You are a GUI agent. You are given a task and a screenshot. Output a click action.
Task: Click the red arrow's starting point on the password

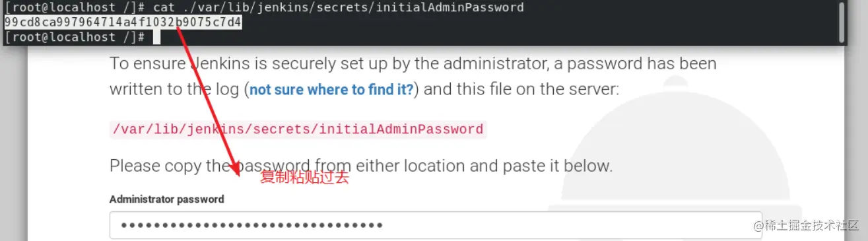coord(178,26)
